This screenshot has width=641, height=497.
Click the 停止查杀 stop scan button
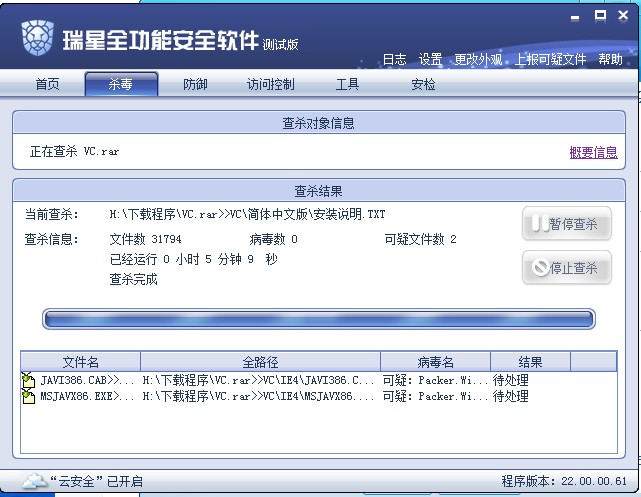567,268
